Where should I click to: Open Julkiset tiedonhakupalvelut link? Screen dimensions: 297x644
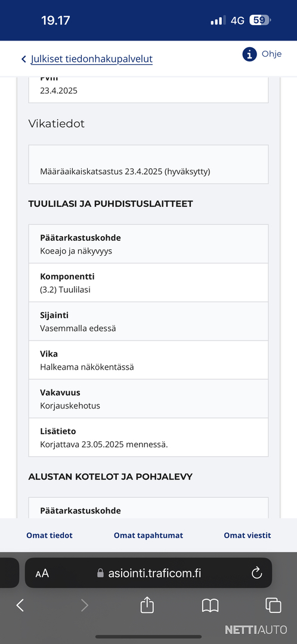click(x=92, y=59)
